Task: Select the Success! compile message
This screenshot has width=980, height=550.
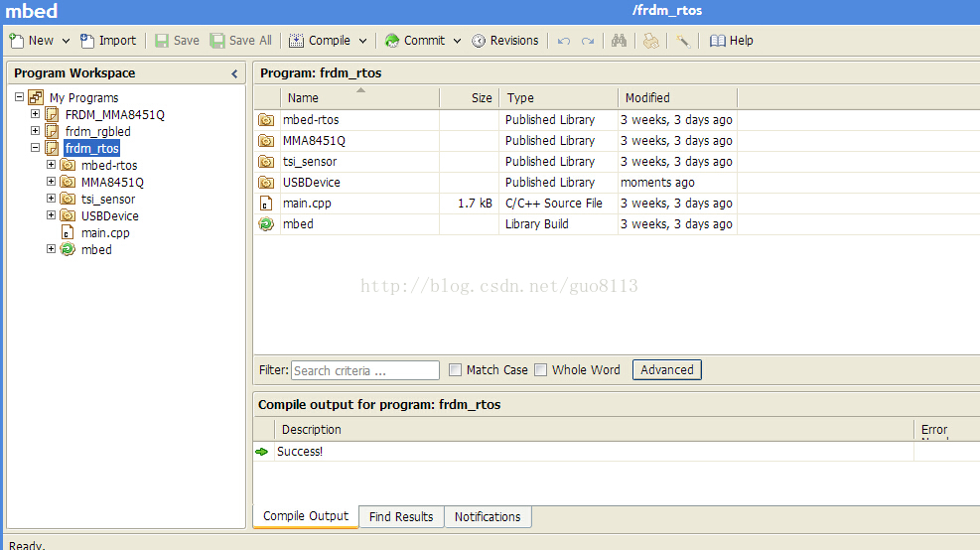Action: tap(300, 452)
